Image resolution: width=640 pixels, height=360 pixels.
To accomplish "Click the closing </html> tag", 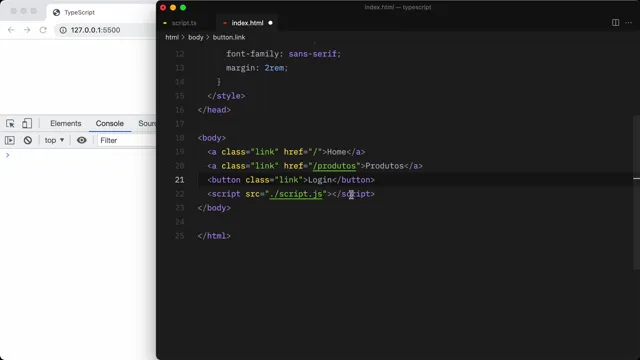I will (x=214, y=236).
